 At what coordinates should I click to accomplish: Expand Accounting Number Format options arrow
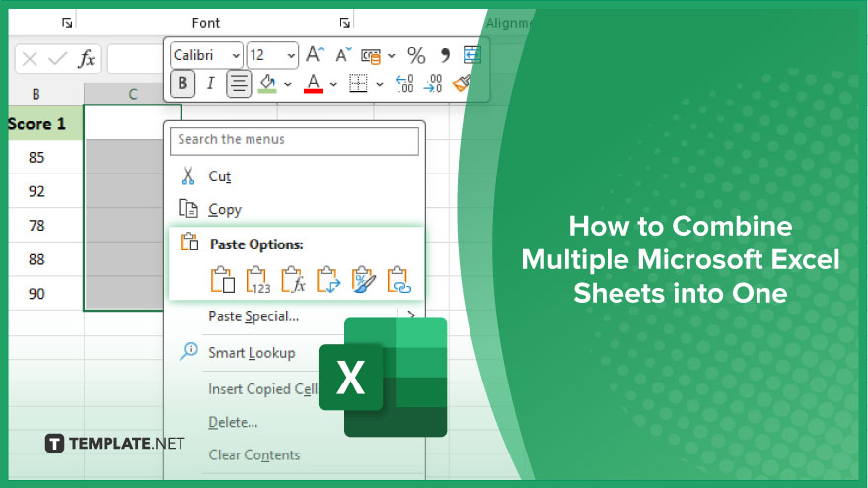pos(392,56)
